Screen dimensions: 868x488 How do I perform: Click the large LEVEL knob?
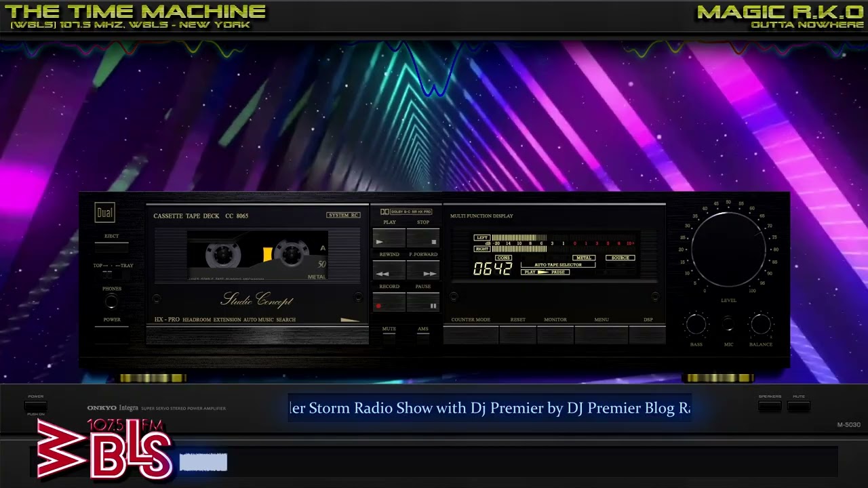click(x=728, y=249)
